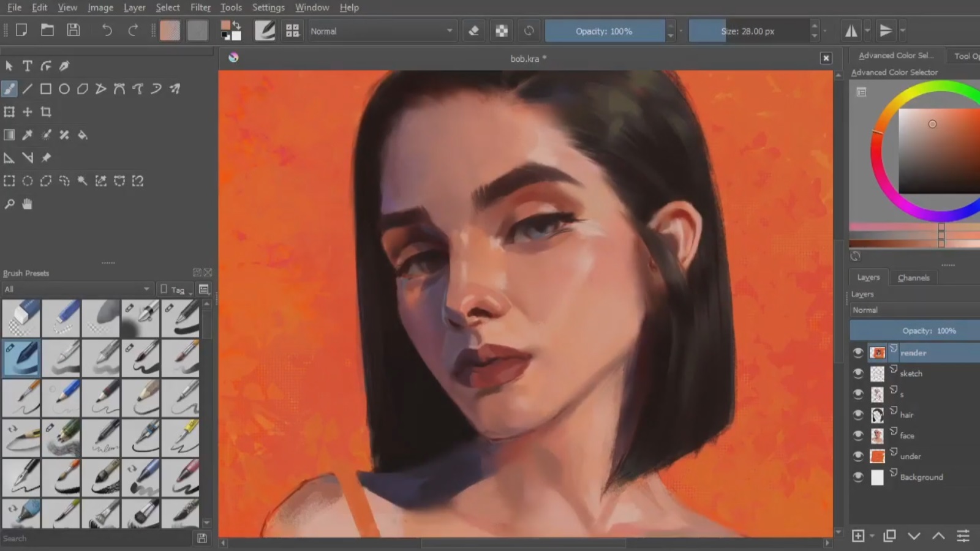Select the Freehand Brush tool

point(9,89)
